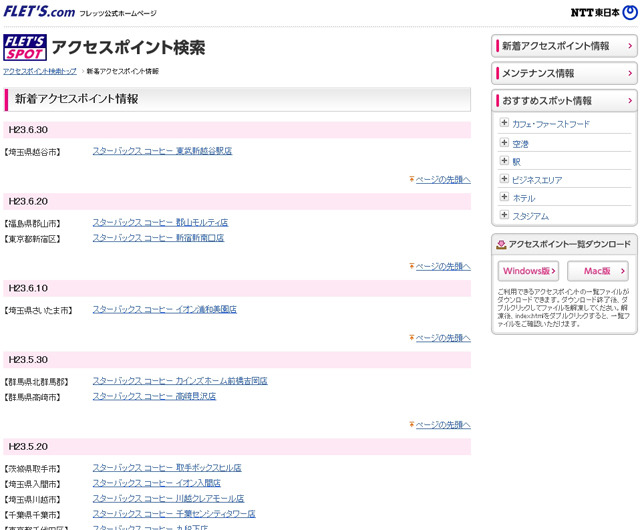640x530 pixels.
Task: Click the 【群馬県北群馬郡】 location label
Action: 37,383
